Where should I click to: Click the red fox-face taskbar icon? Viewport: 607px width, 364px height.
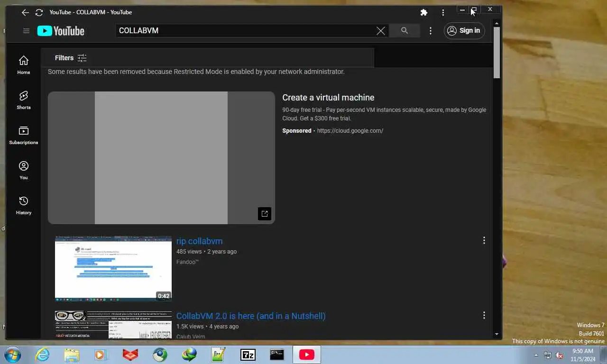[130, 355]
